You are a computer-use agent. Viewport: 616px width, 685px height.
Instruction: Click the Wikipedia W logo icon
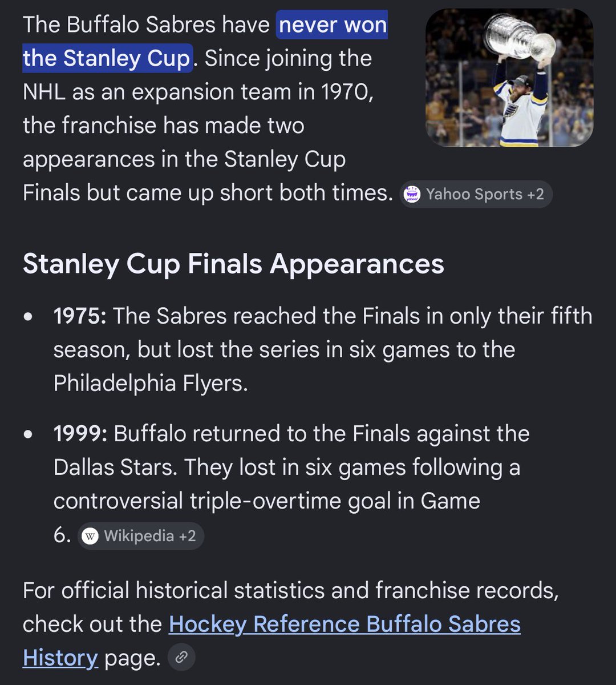(x=90, y=536)
